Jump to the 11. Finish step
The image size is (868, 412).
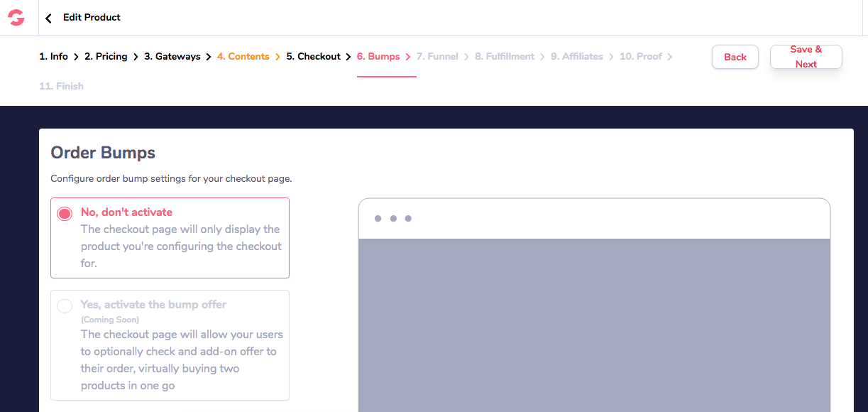pyautogui.click(x=61, y=86)
